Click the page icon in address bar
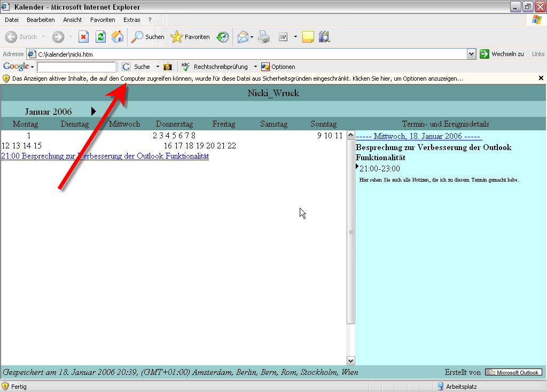Screen dimensions: 547x392 coord(32,54)
